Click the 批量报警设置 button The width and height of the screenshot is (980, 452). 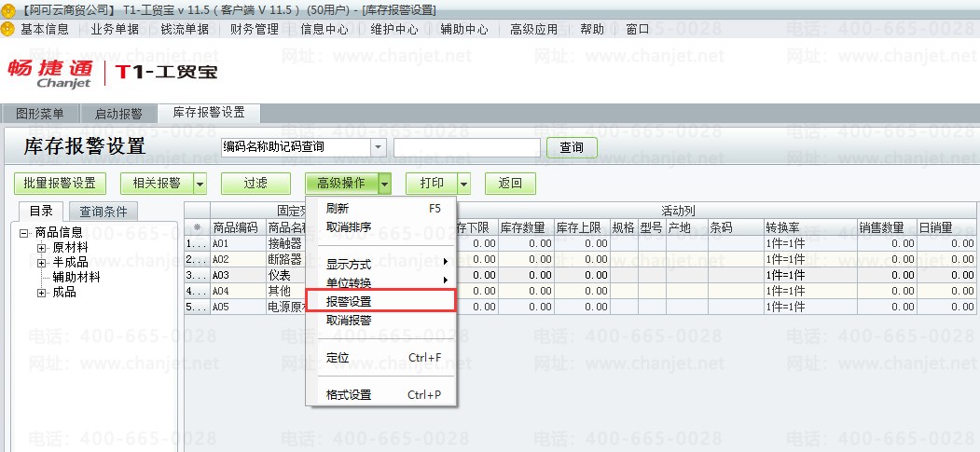60,184
